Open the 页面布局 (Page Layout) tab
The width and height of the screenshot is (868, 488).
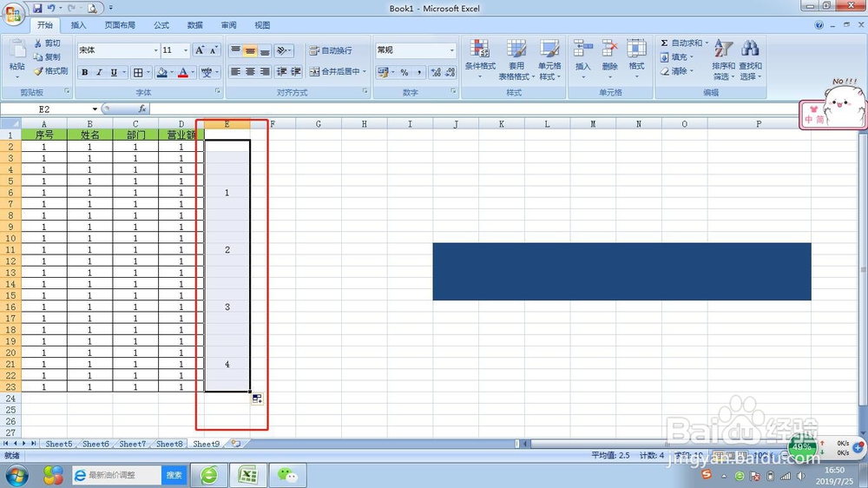click(120, 25)
